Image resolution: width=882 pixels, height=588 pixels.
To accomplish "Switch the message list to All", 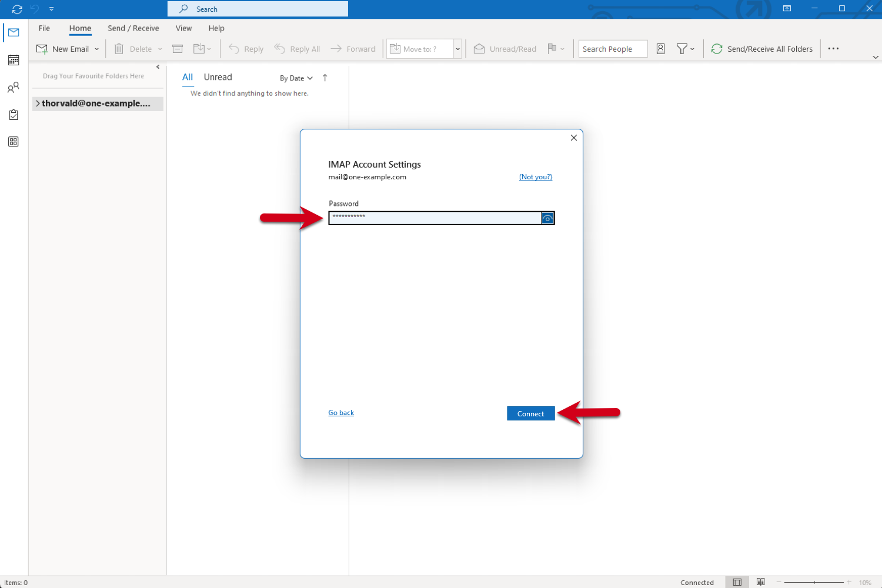I will [188, 77].
